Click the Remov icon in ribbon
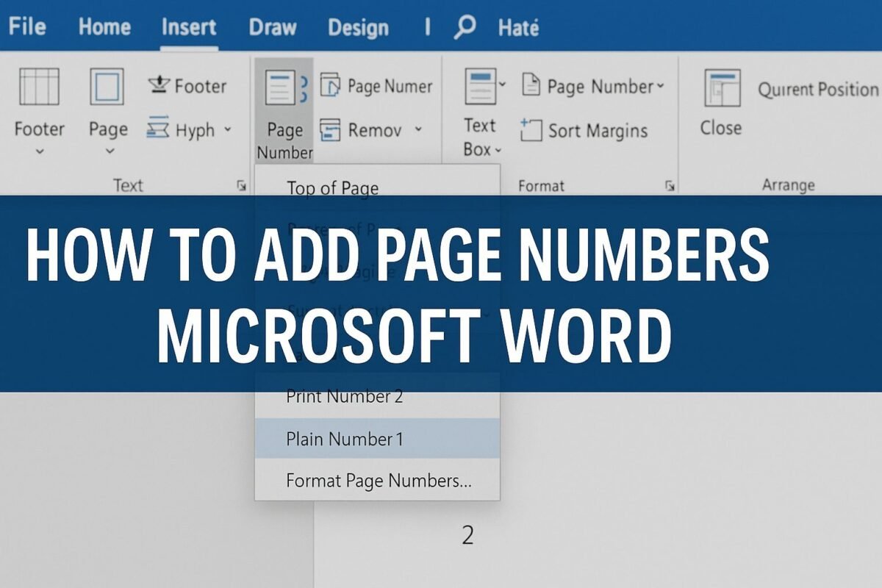The image size is (882, 588). (330, 130)
